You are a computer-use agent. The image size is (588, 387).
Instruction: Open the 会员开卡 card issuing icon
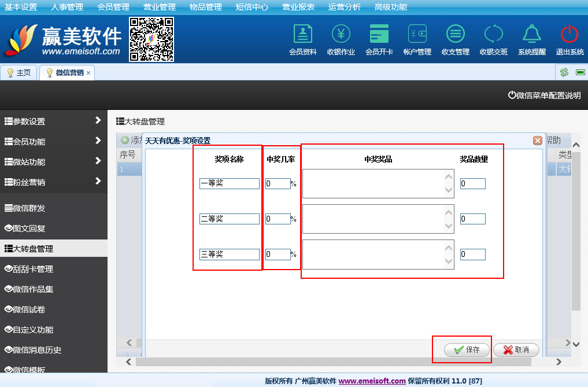tap(379, 35)
